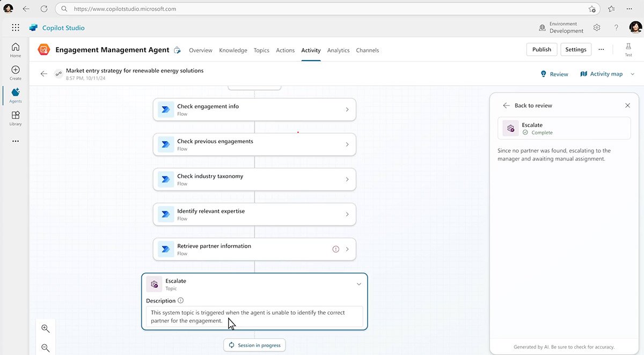This screenshot has width=644, height=355.
Task: Switch to the Analytics tab
Action: pyautogui.click(x=338, y=50)
